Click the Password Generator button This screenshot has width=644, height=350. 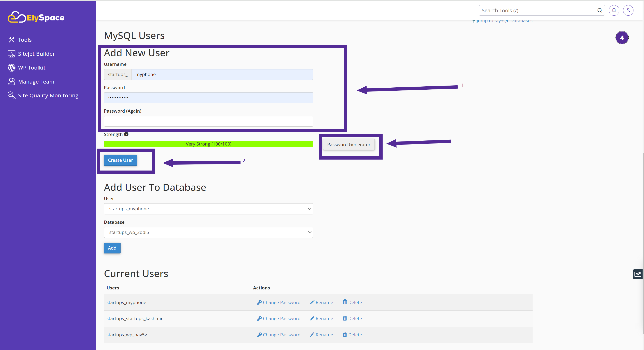click(348, 144)
